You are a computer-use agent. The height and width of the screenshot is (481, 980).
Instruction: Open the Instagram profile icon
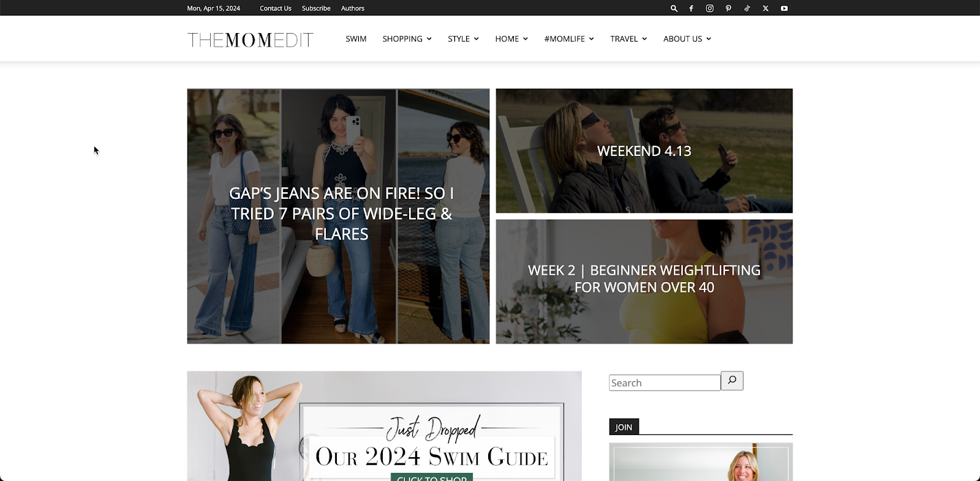710,9
